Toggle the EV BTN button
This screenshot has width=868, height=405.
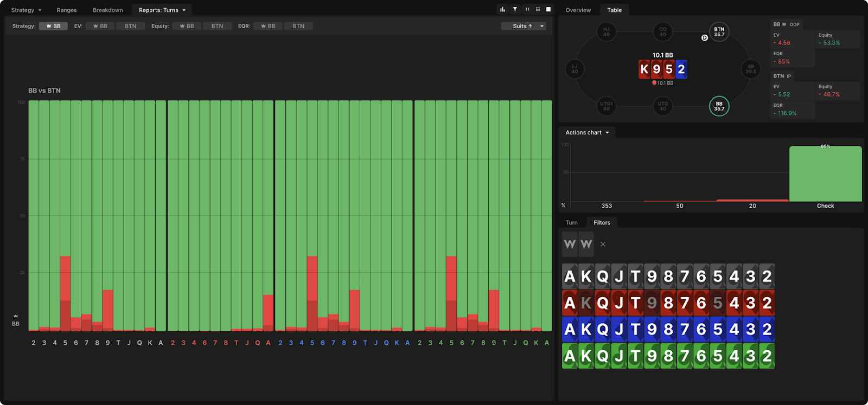(x=130, y=26)
